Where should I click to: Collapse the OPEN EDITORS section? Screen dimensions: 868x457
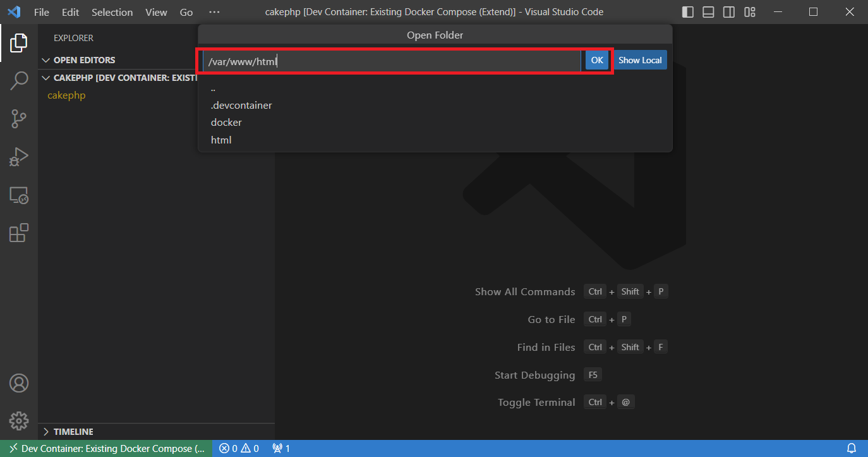[x=45, y=59]
